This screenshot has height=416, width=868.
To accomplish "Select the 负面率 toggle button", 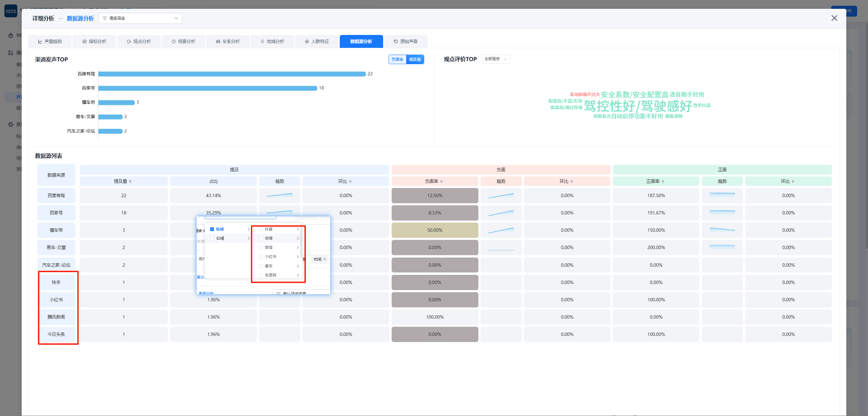I will tap(397, 59).
